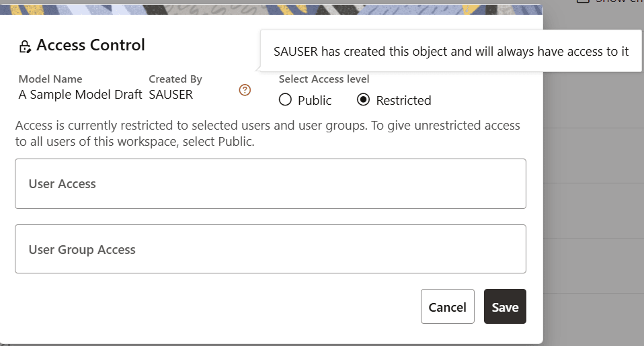The height and width of the screenshot is (346, 644).
Task: Click the 'A Sample Model Draft' name
Action: [x=80, y=95]
